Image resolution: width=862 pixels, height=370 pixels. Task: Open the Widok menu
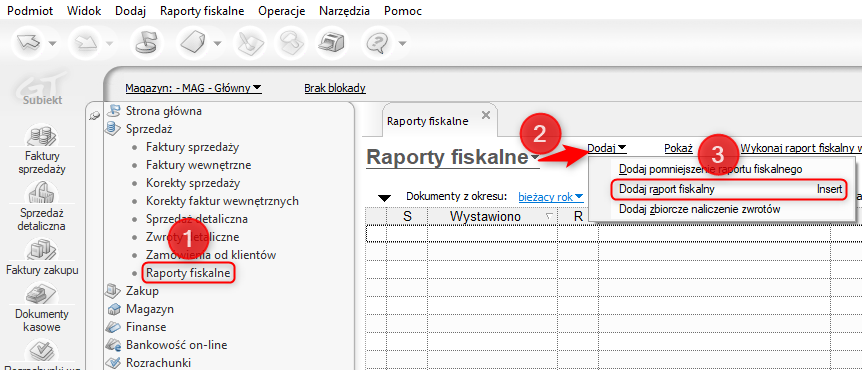84,11
